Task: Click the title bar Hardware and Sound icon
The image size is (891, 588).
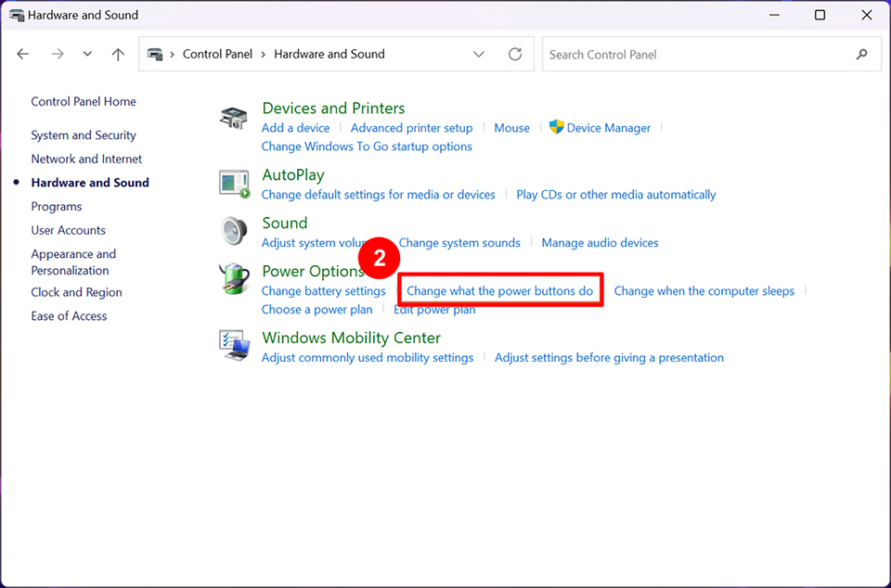Action: click(17, 15)
